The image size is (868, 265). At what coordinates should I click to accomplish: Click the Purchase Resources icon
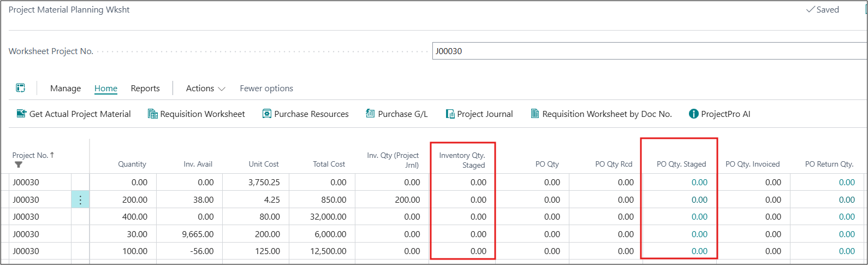tap(267, 114)
